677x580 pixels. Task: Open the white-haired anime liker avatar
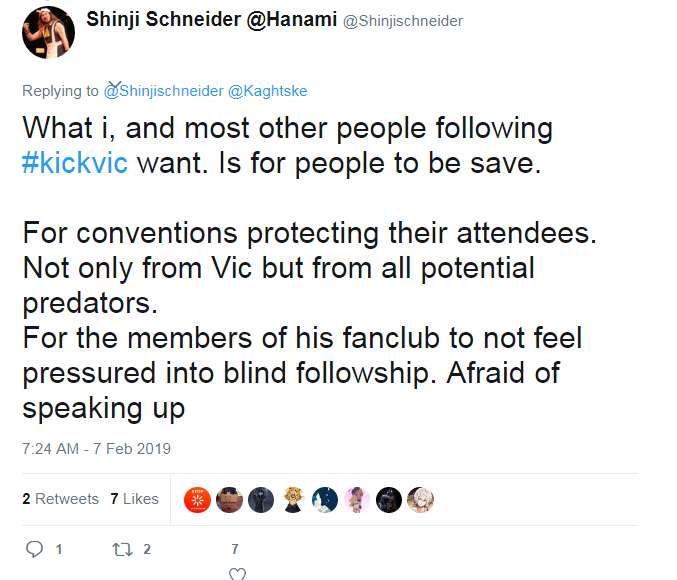click(421, 500)
